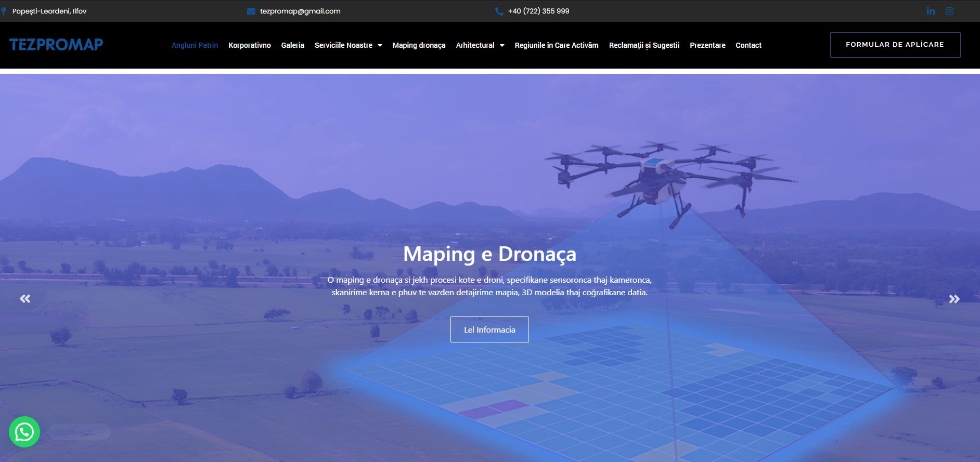The image size is (980, 462).
Task: Click the TEZPROMAP logo
Action: [56, 45]
